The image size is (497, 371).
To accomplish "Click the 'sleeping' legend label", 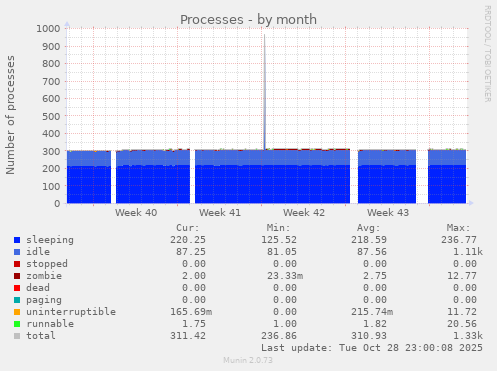I will tap(50, 240).
